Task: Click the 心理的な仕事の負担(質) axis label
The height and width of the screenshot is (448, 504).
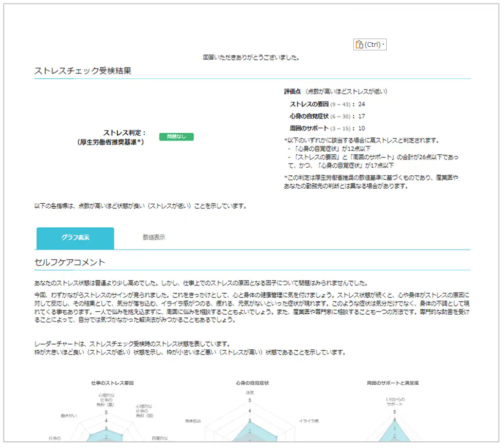Action: [145, 411]
